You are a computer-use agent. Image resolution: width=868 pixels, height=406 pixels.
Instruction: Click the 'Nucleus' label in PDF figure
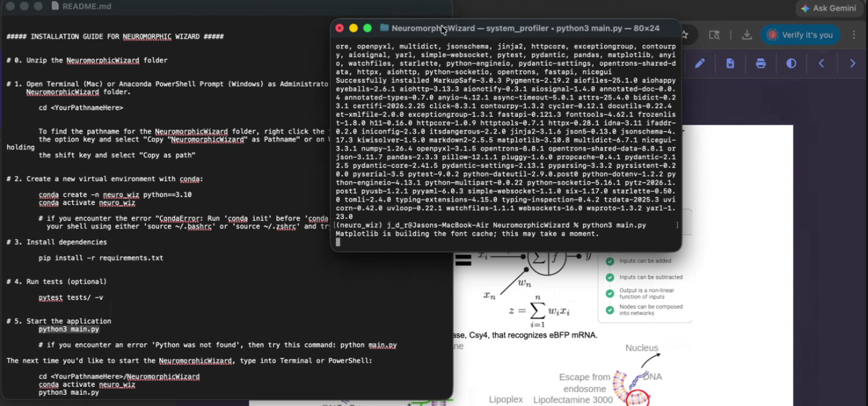point(641,348)
